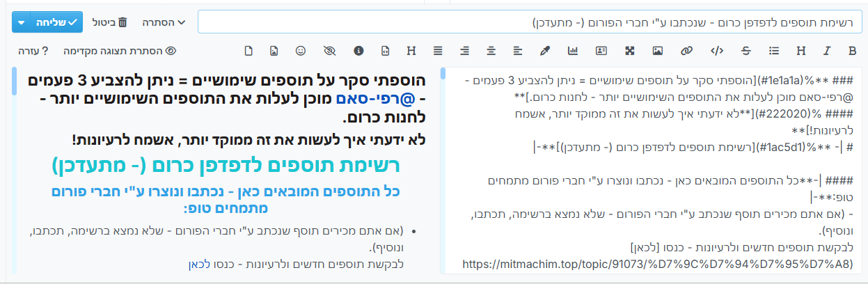Insert heading using H icon beside Italic
This screenshot has width=868, height=284.
(801, 50)
